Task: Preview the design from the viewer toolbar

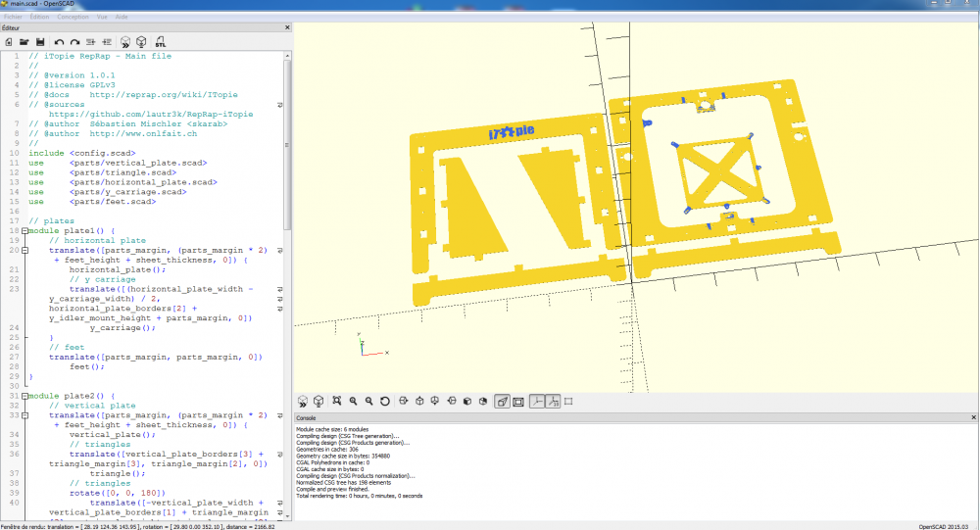Action: click(x=303, y=402)
